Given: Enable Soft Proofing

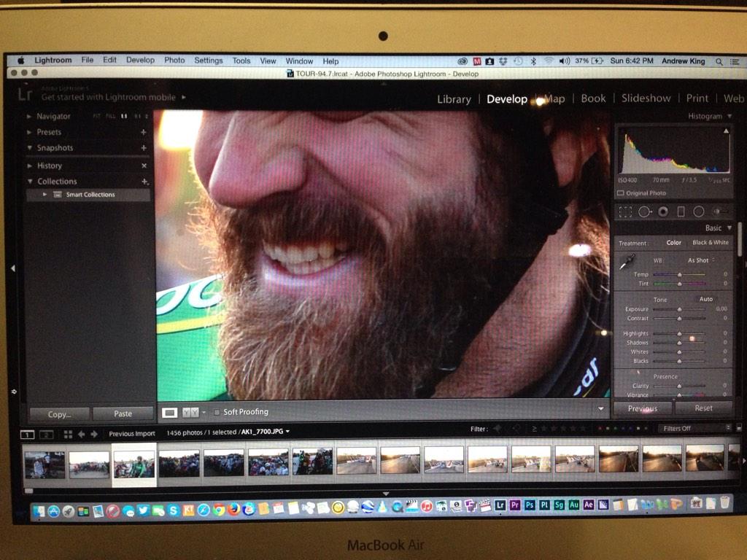Looking at the screenshot, I should 217,411.
